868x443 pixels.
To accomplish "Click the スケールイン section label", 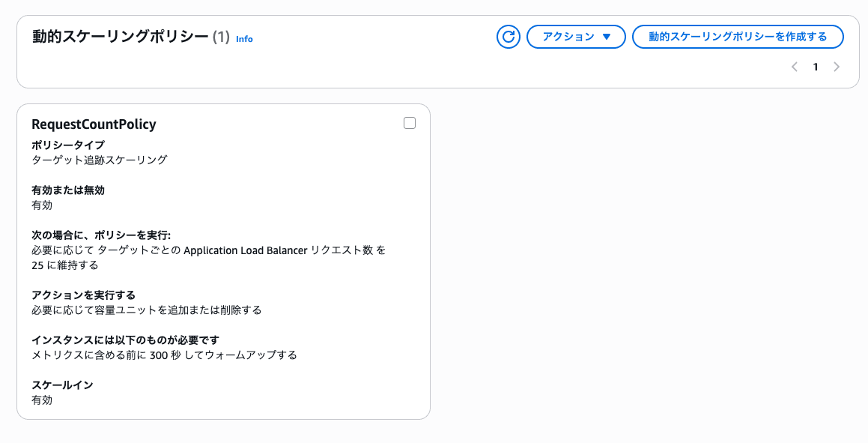I will click(61, 385).
